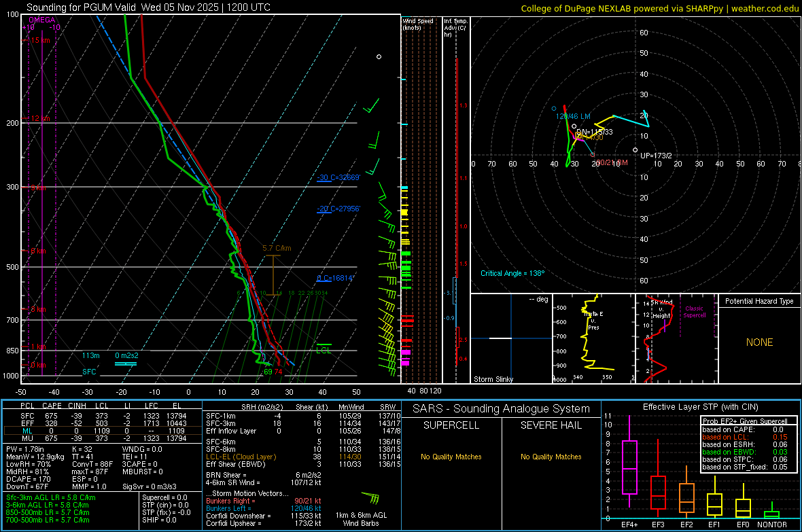802x532 pixels.
Task: Click the DCAPE = 170 value
Action: [28, 479]
